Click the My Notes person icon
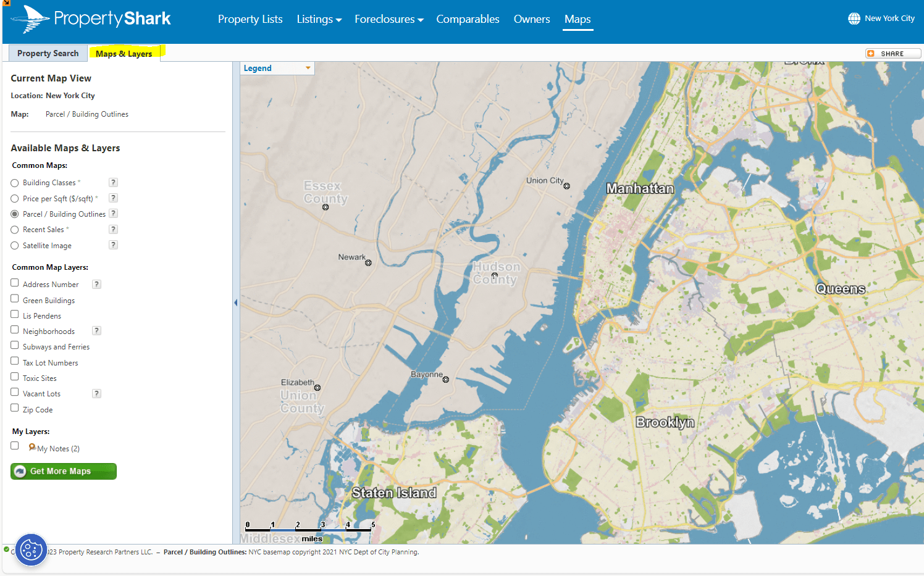 [31, 448]
